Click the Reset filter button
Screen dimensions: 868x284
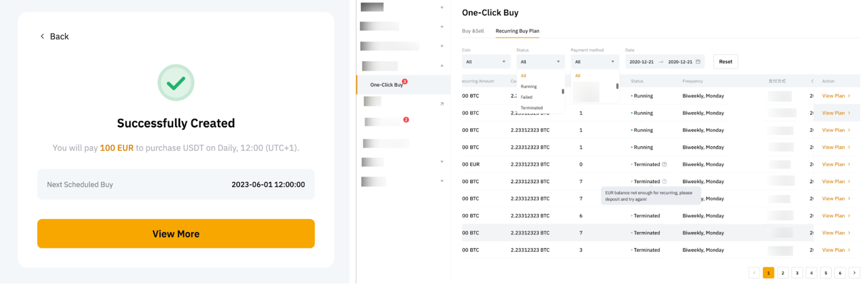(x=725, y=62)
